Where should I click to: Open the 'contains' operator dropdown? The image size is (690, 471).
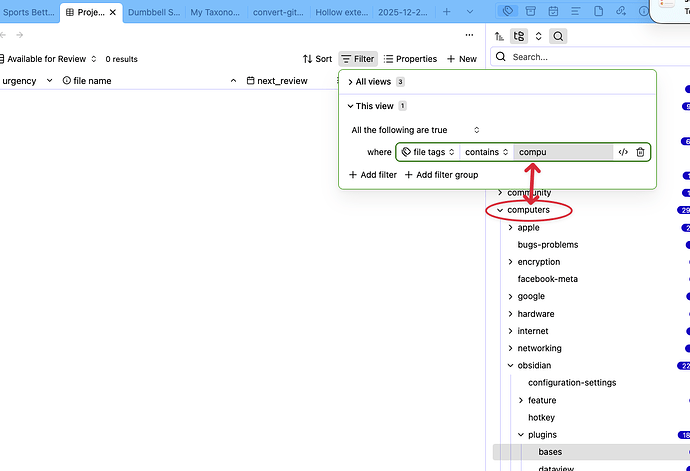[x=487, y=152]
